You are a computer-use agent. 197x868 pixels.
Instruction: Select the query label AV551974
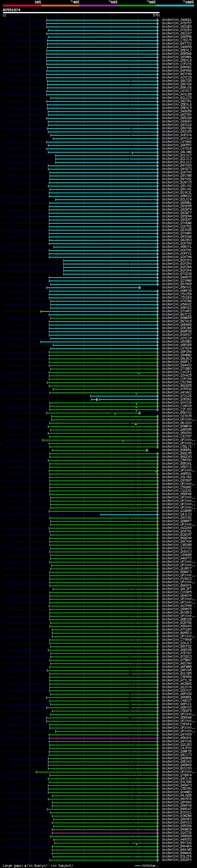pyautogui.click(x=11, y=10)
